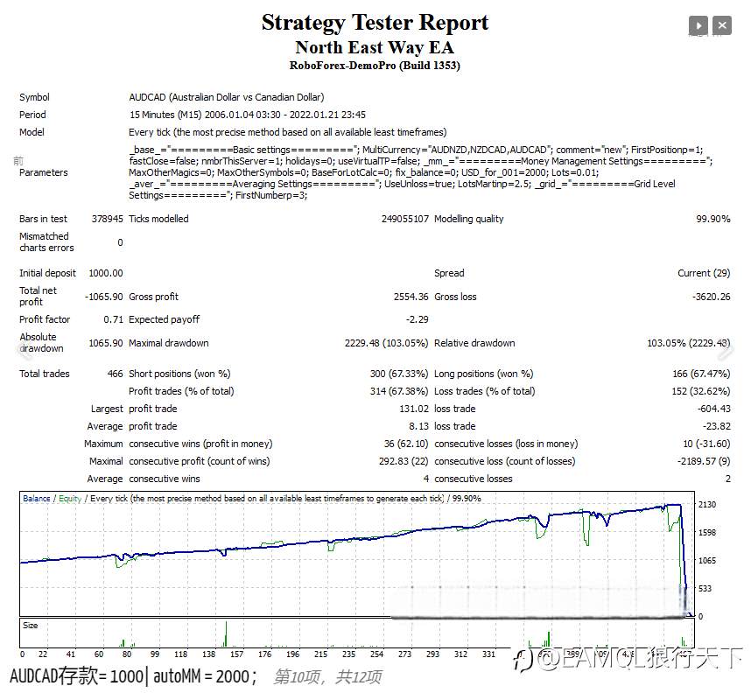Go to the previous image with left arrow

point(24,349)
